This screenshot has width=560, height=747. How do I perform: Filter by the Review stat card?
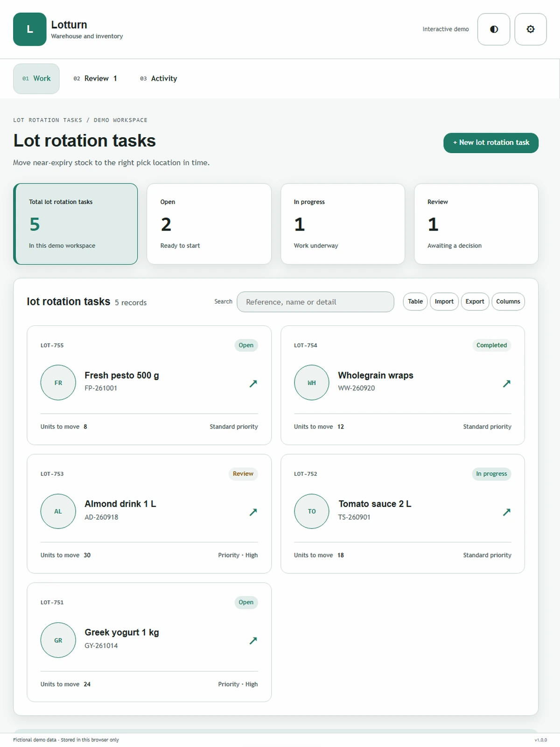pyautogui.click(x=476, y=224)
